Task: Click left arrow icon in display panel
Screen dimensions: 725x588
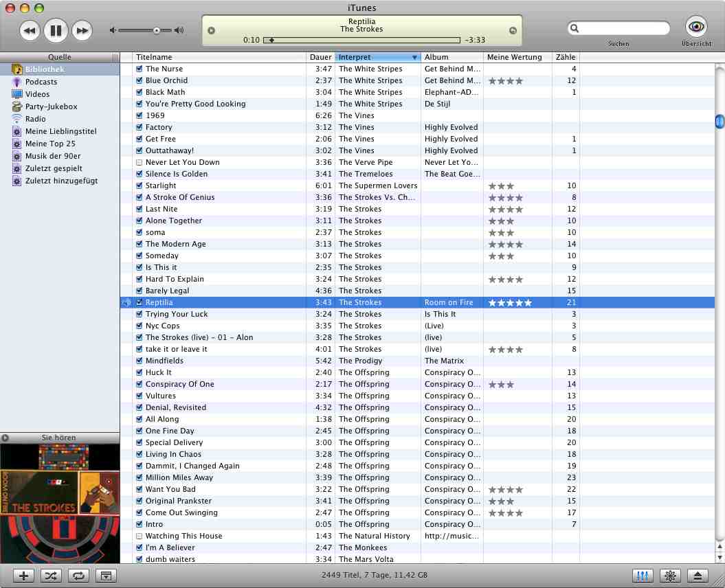Action: 211,30
